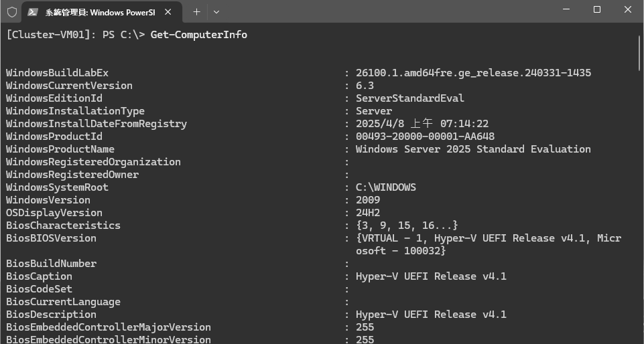
Task: Click the shield icon in the title bar
Action: pos(12,12)
